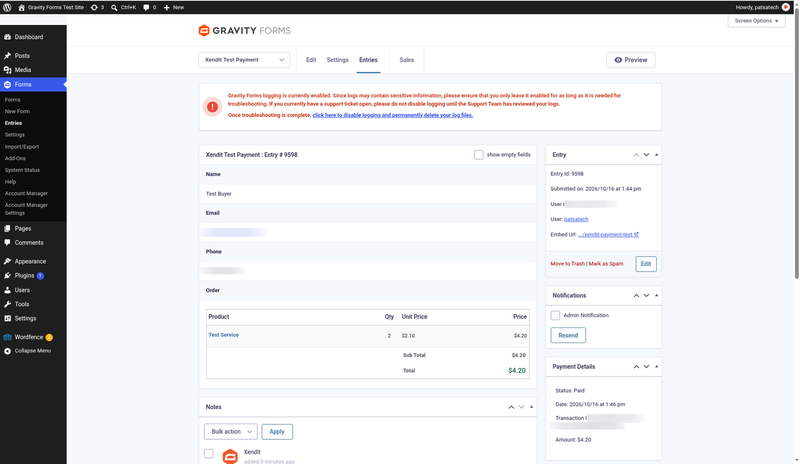Click the red logging alert icon

[212, 107]
